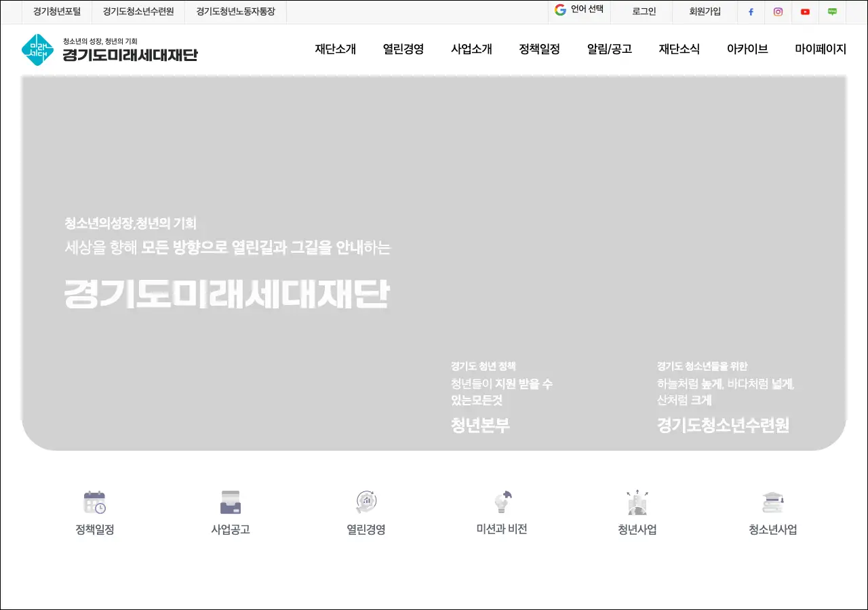Expand the 알림/공고 navigation menu

click(609, 49)
